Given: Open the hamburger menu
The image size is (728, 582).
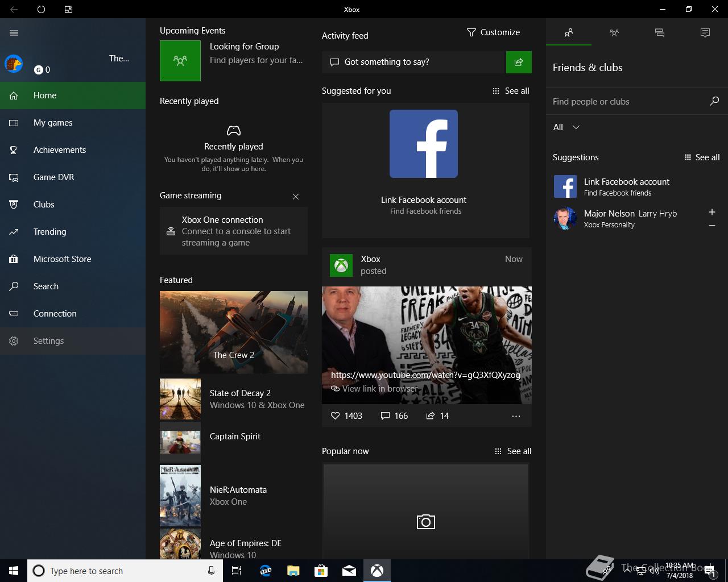Looking at the screenshot, I should 14,33.
